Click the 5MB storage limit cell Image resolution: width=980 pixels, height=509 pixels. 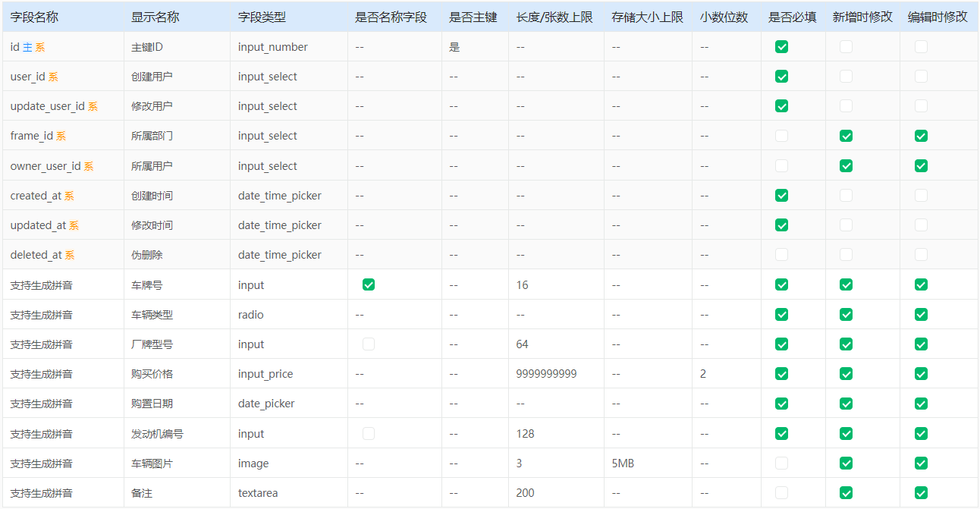click(x=623, y=463)
